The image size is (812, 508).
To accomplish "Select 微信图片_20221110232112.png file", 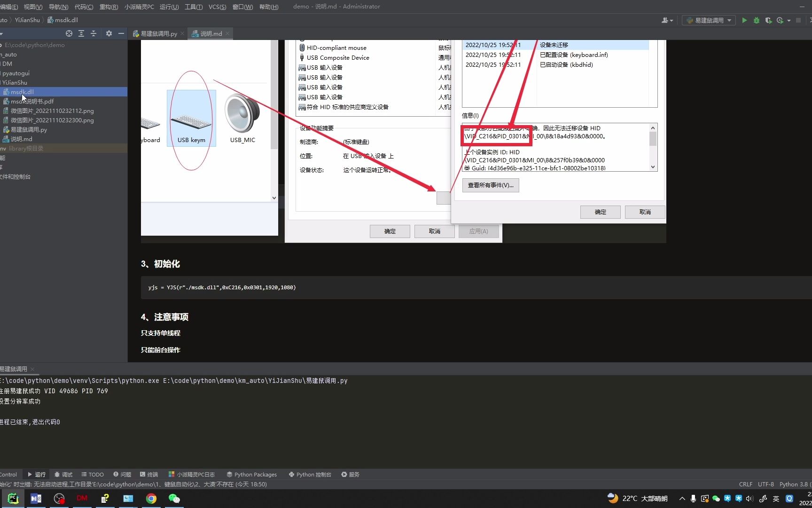I will coord(63,111).
